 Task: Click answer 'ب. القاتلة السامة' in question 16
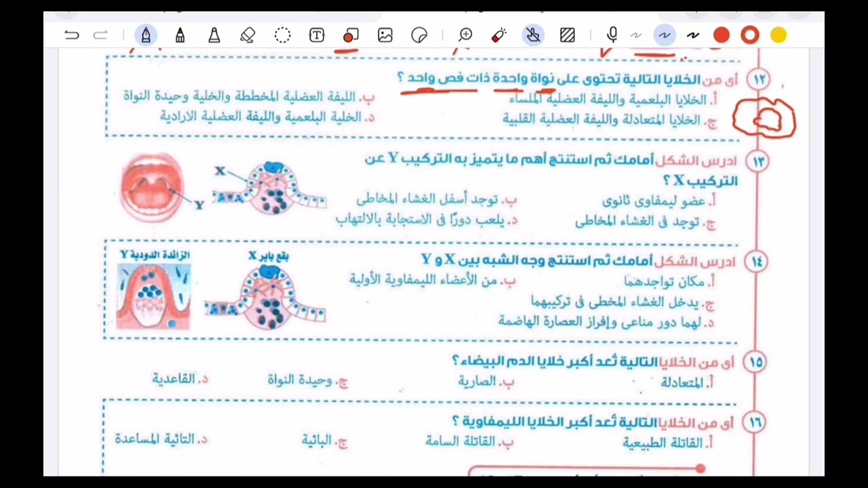coord(469,441)
